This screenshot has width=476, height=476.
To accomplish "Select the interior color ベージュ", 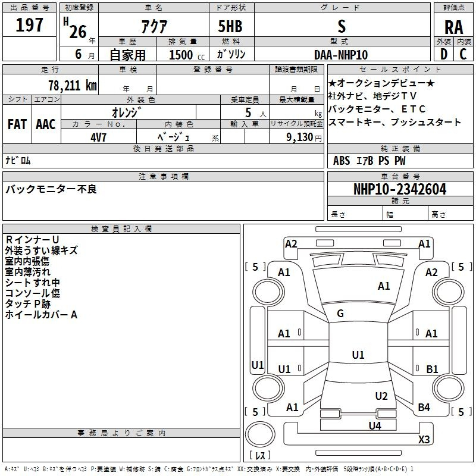I will click(x=174, y=137).
